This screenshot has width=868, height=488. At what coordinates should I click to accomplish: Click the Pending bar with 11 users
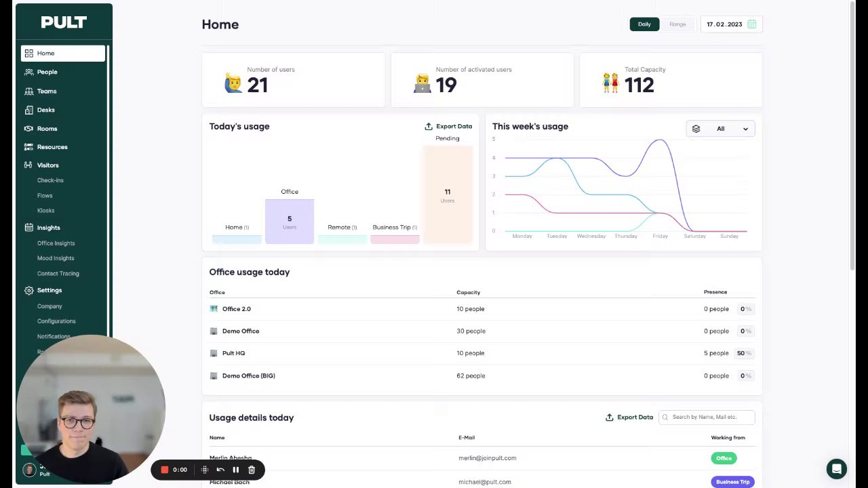pos(448,195)
